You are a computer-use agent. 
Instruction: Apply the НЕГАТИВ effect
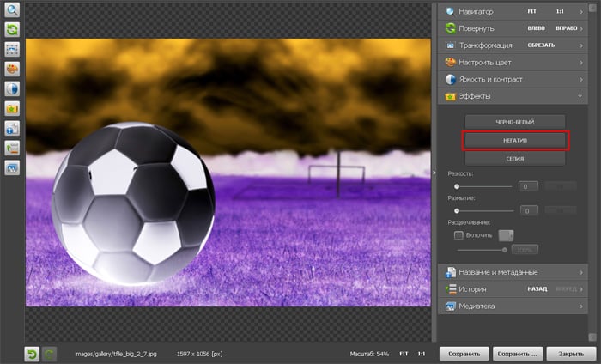[514, 139]
